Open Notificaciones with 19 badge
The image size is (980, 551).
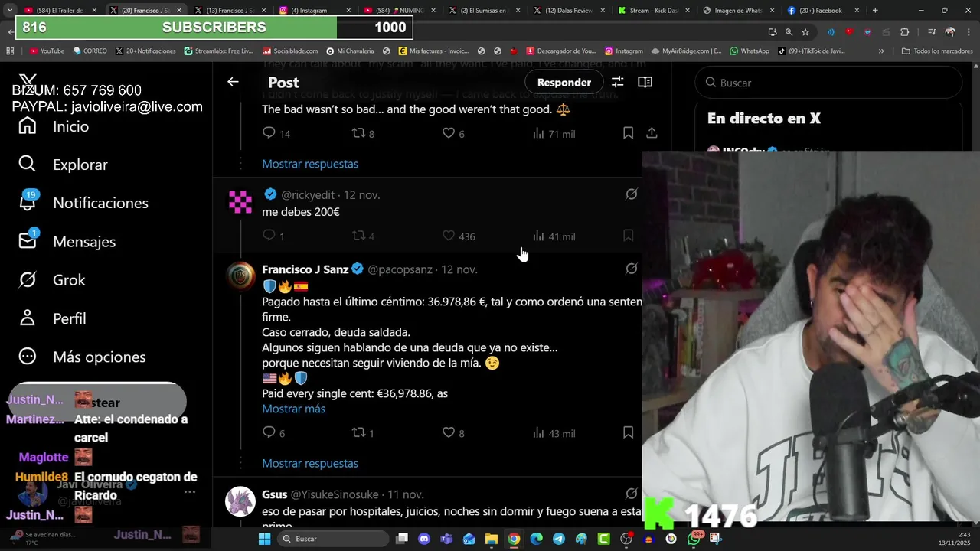pos(83,203)
